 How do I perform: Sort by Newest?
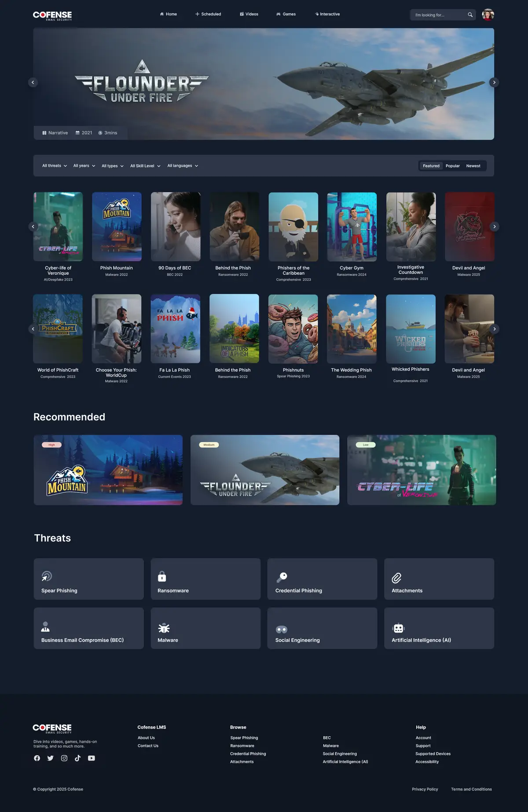point(473,166)
